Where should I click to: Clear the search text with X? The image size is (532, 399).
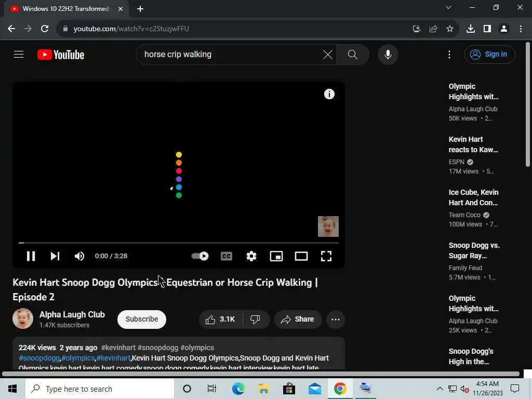328,54
